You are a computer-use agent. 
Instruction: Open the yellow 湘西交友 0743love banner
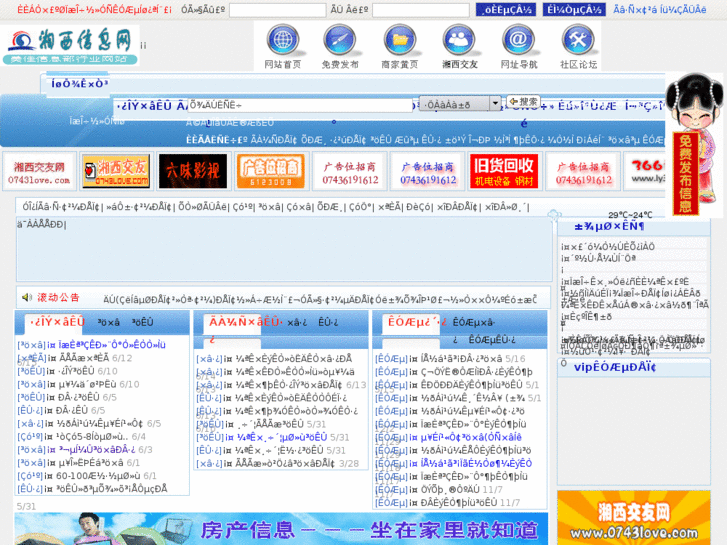[116, 172]
